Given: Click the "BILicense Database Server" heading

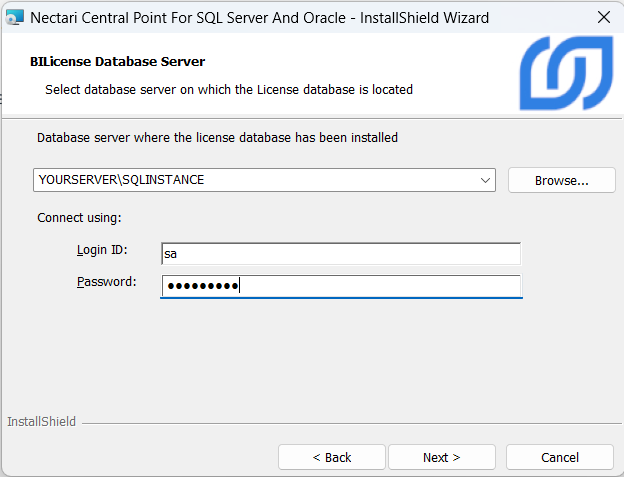Looking at the screenshot, I should click(x=118, y=62).
